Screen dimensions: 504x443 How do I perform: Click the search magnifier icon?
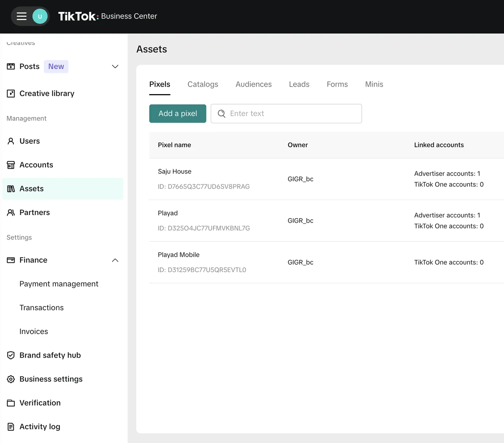[222, 113]
